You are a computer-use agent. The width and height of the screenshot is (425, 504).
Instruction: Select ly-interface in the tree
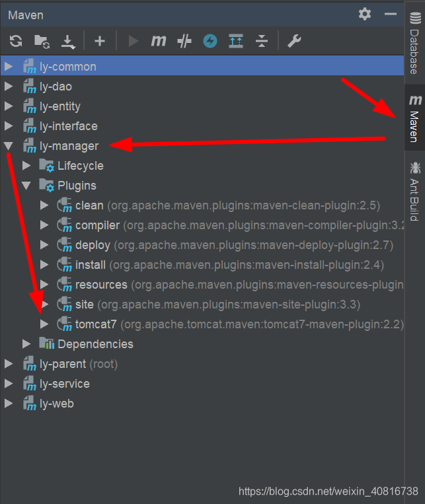point(69,126)
